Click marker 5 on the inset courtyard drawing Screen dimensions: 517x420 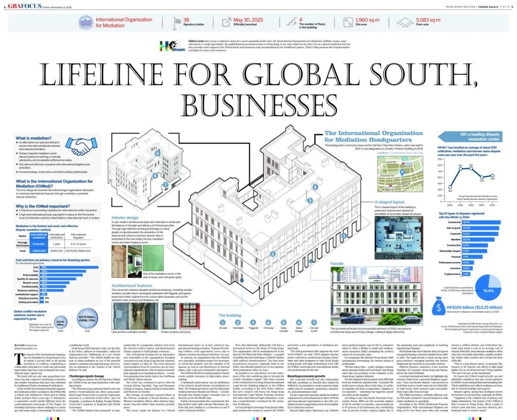click(157, 153)
